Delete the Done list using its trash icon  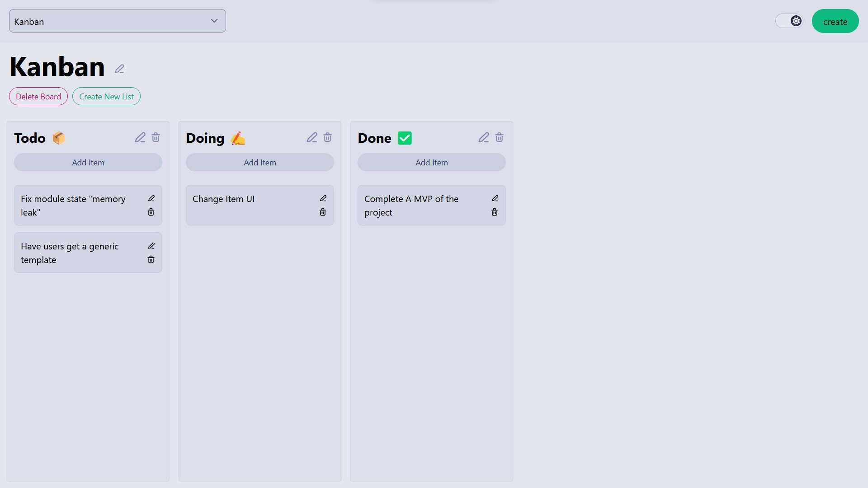pos(499,137)
